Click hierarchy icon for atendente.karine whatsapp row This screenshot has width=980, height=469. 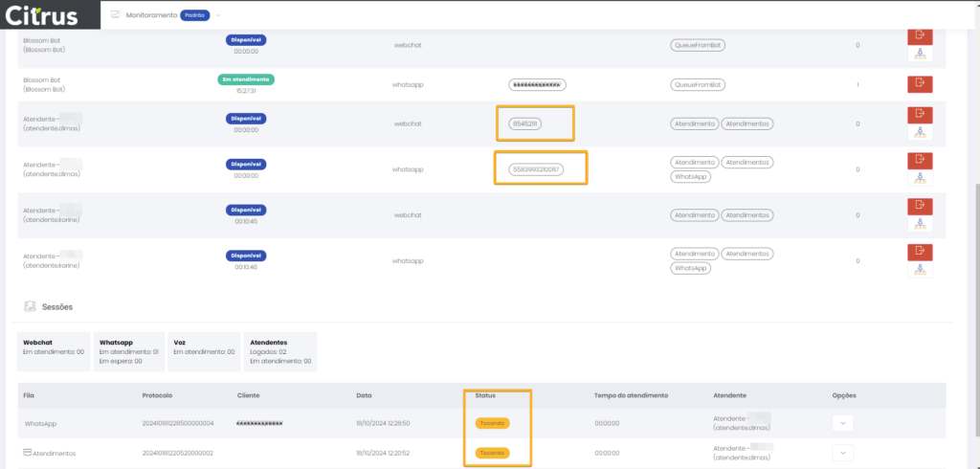[919, 270]
